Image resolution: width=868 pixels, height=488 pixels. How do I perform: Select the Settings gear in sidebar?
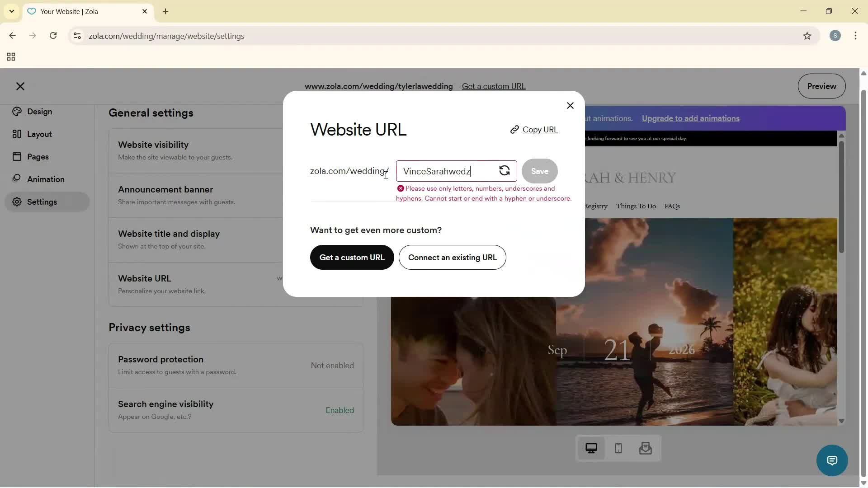coord(42,202)
